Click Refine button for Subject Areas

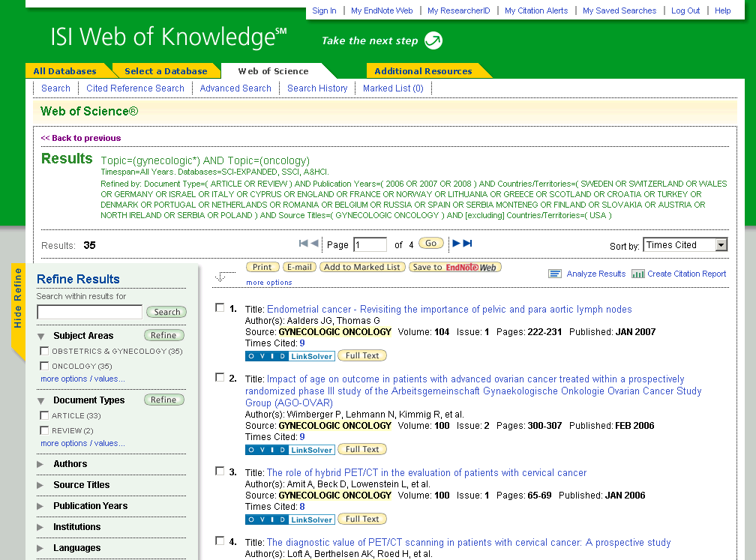pos(164,335)
